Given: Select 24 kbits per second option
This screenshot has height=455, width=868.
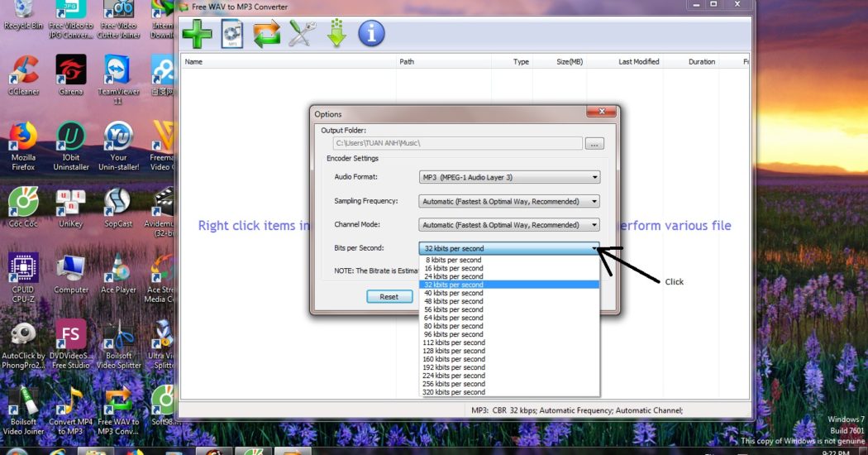Looking at the screenshot, I should pos(509,276).
